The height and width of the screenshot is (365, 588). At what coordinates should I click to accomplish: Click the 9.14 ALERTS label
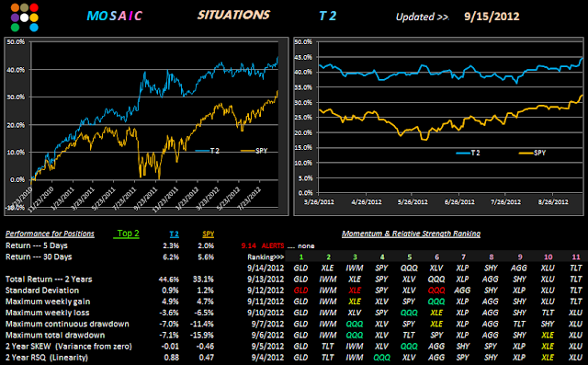(263, 245)
